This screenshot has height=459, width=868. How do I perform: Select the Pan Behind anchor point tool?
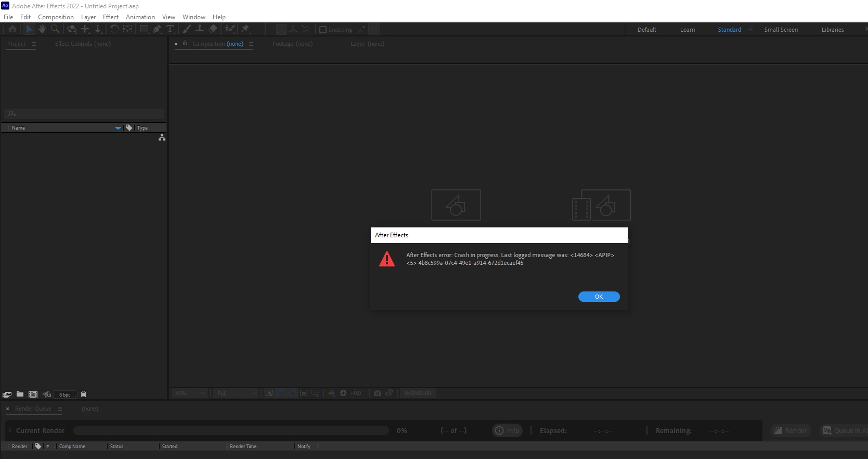(x=127, y=29)
